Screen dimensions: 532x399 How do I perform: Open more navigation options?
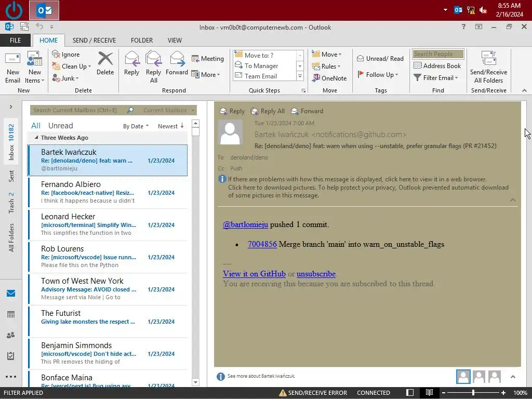coord(11,377)
